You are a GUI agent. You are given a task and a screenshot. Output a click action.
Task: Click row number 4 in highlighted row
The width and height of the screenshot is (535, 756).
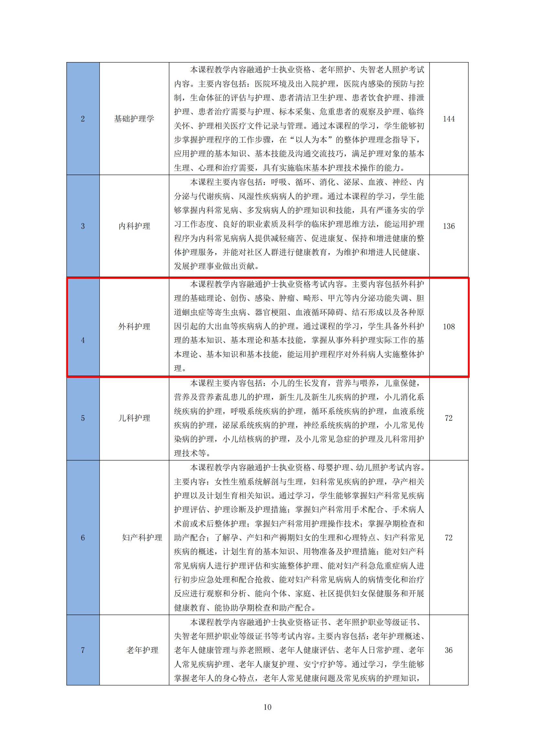[83, 340]
